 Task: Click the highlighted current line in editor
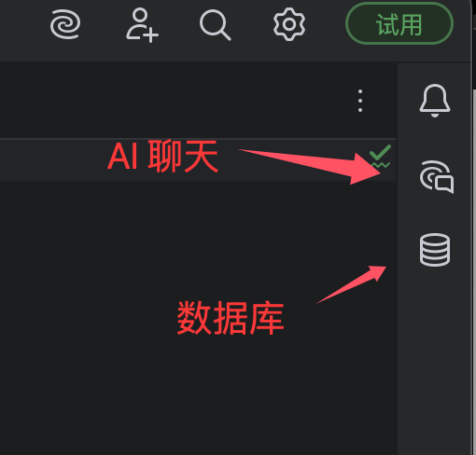pyautogui.click(x=198, y=159)
